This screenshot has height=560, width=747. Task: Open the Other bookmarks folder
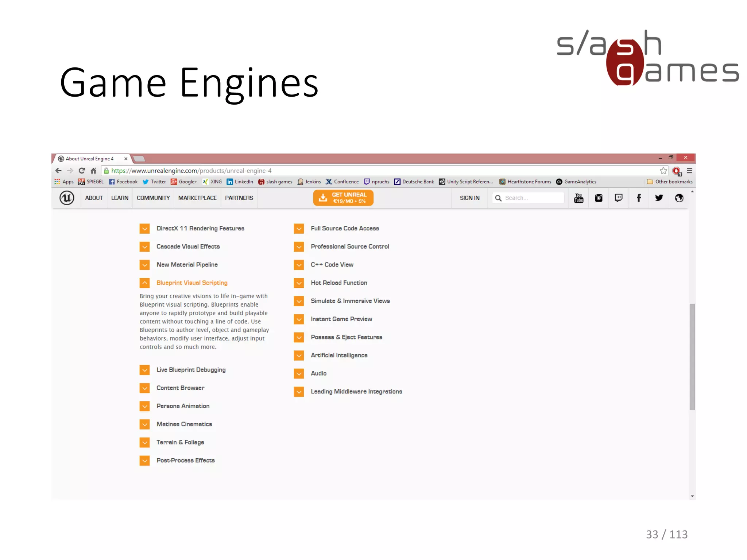coord(670,182)
